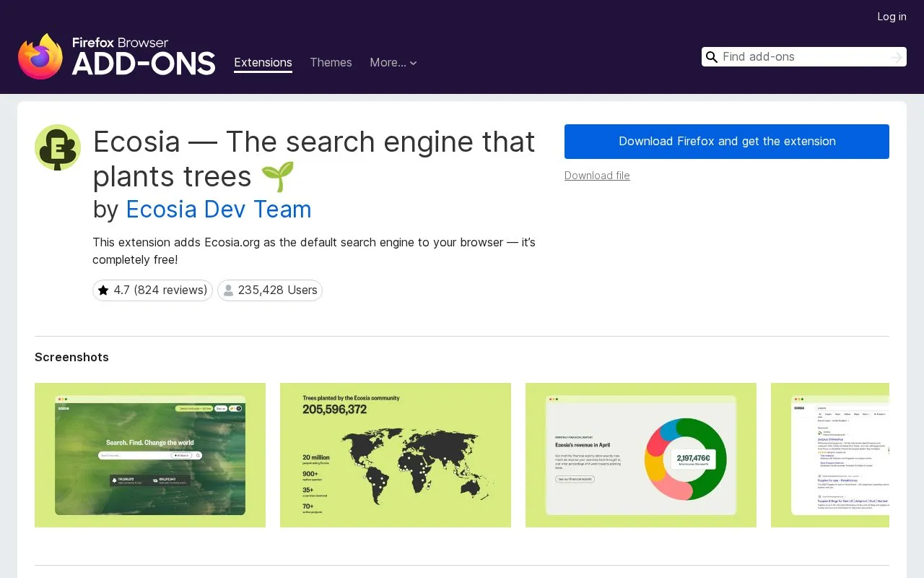Image resolution: width=924 pixels, height=578 pixels.
Task: Click the 4.7 (824 reviews) badge
Action: click(x=152, y=290)
